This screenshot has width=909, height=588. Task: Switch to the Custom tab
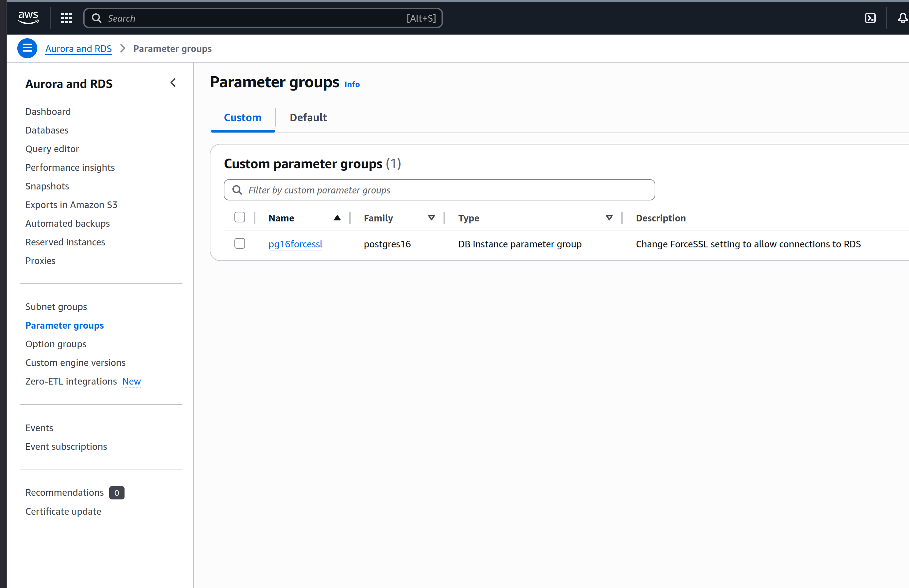(243, 118)
